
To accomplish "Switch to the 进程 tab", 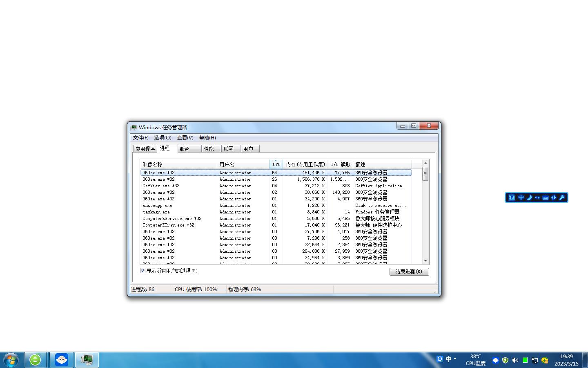I will pyautogui.click(x=167, y=148).
